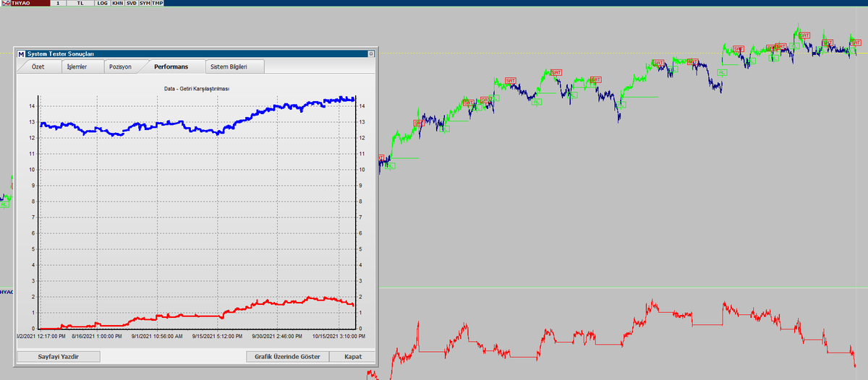Click the chart icon beside THYAO symbol
Image resolution: width=868 pixels, height=380 pixels.
click(7, 4)
